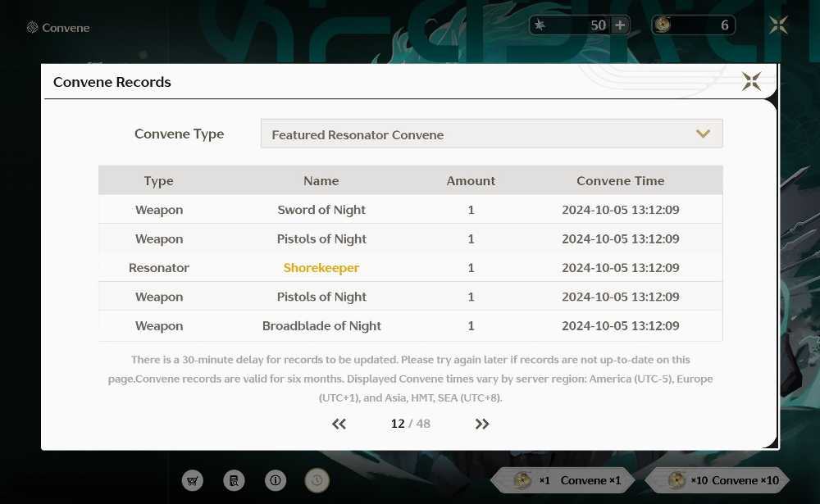Open the shop cart icon
Image resolution: width=820 pixels, height=504 pixels.
tap(193, 480)
